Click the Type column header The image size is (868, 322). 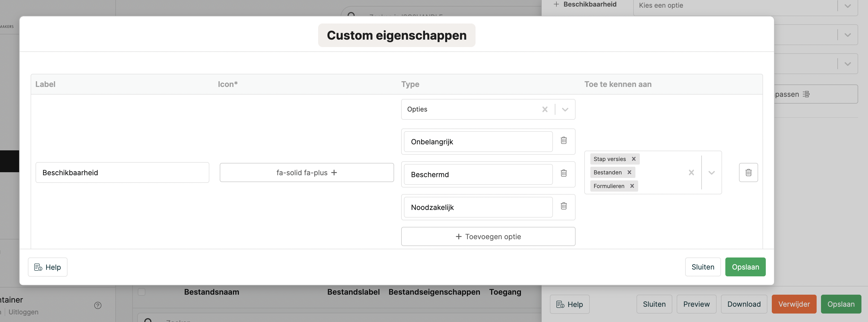410,84
